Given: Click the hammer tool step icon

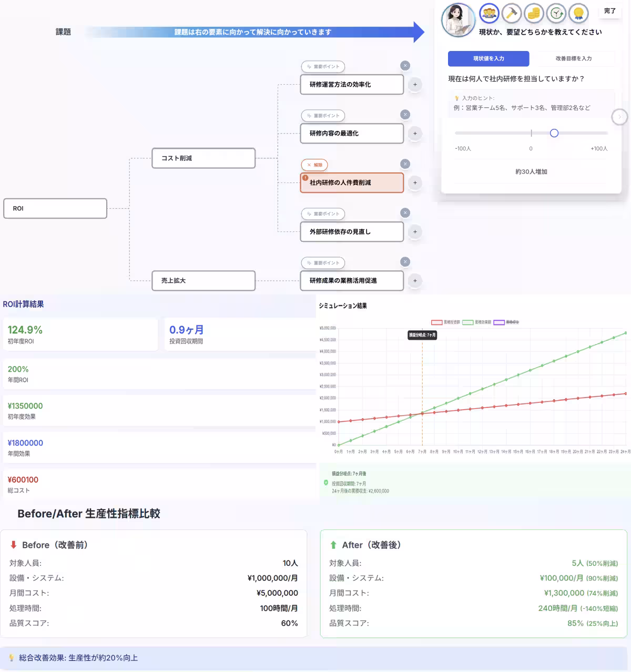Looking at the screenshot, I should [511, 14].
